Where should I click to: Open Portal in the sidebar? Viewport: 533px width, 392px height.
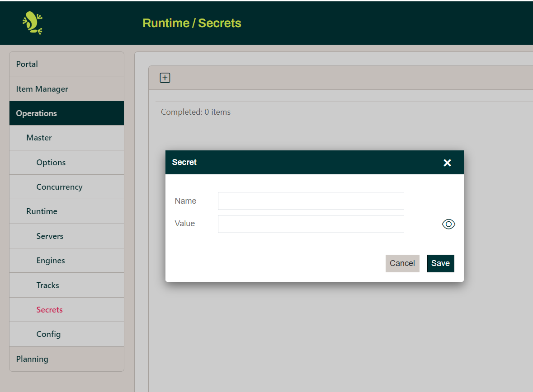click(x=27, y=64)
